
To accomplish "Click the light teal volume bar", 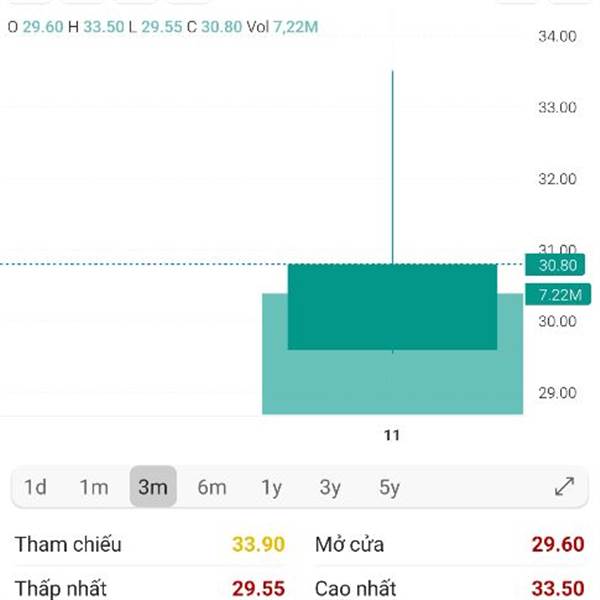I will (393, 383).
